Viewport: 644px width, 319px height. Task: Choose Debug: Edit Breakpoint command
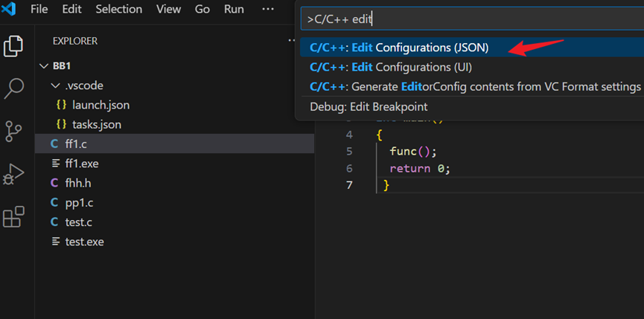pyautogui.click(x=472, y=107)
